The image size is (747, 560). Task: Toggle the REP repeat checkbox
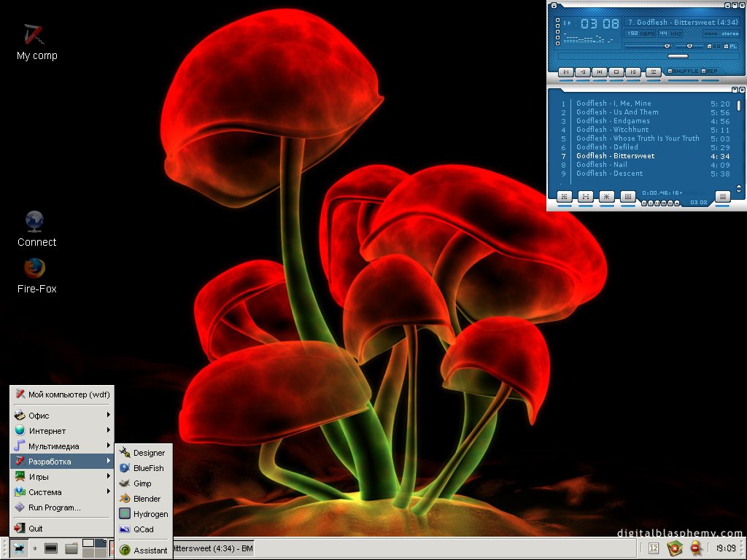click(x=704, y=71)
